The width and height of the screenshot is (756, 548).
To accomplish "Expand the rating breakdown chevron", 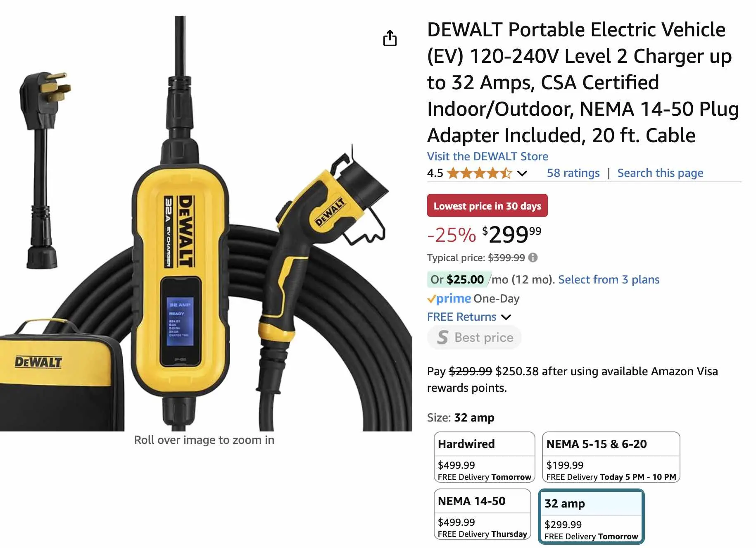I will pos(522,174).
